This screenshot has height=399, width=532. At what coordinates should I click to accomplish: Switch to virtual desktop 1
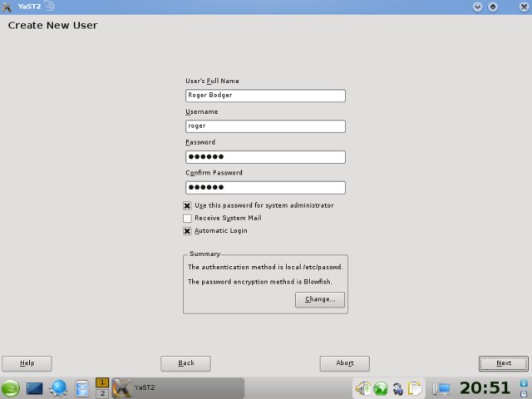point(102,382)
